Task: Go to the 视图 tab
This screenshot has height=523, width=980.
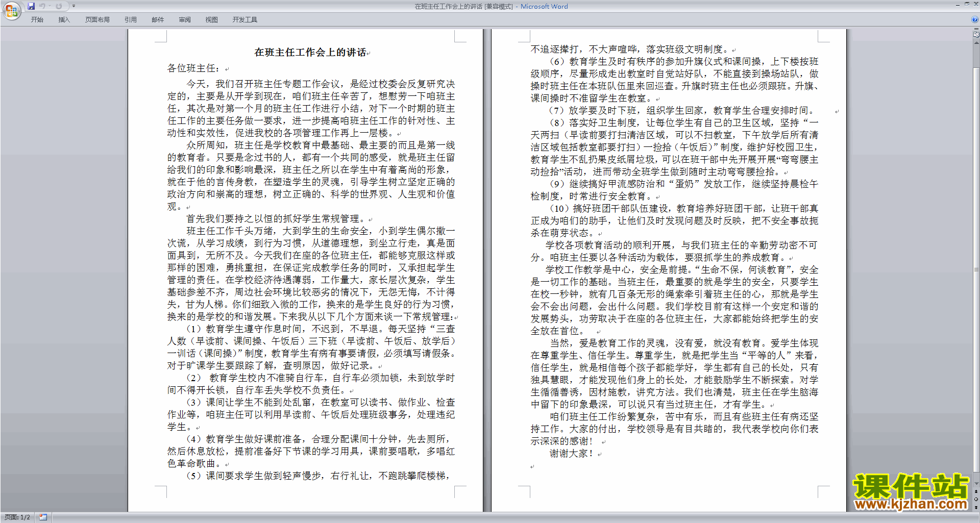Action: tap(212, 20)
